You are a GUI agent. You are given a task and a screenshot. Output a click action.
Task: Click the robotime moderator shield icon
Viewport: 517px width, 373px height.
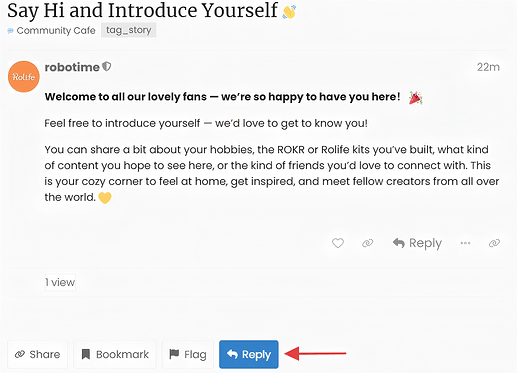click(107, 67)
